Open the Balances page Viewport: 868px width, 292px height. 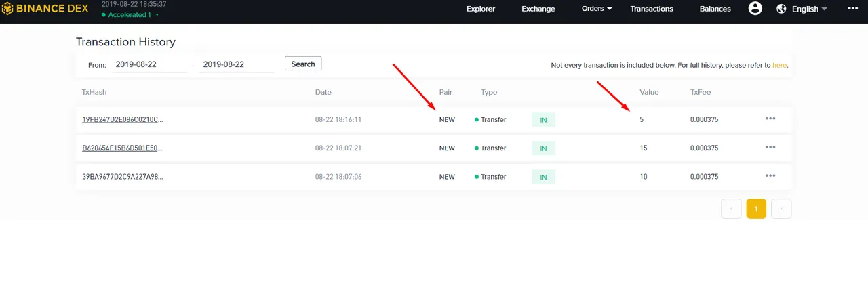[x=715, y=9]
